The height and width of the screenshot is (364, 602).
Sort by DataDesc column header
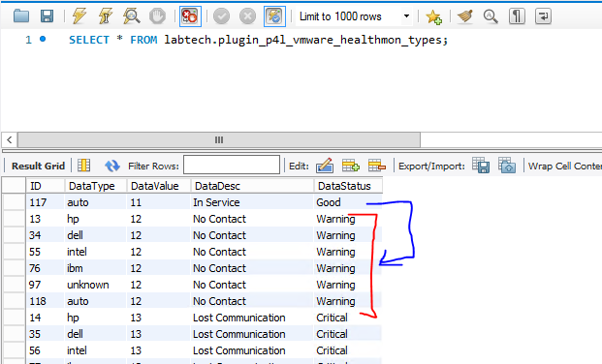click(x=252, y=186)
